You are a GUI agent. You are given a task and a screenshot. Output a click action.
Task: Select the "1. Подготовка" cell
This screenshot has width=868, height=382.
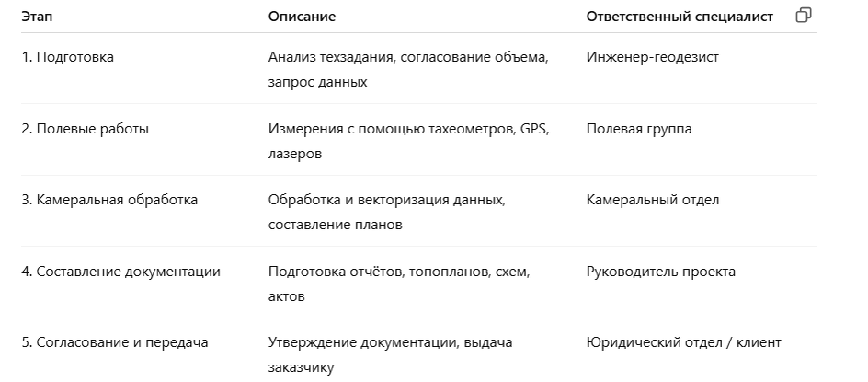point(68,57)
